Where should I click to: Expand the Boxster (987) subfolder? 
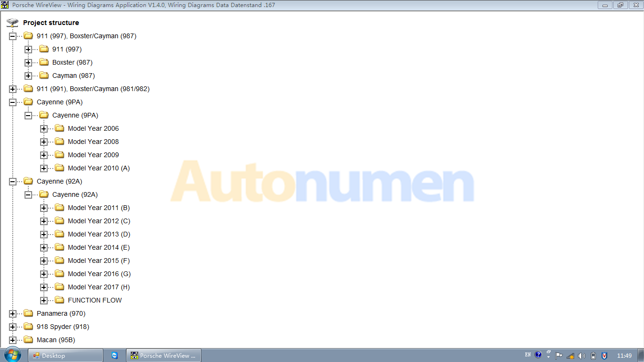click(28, 62)
